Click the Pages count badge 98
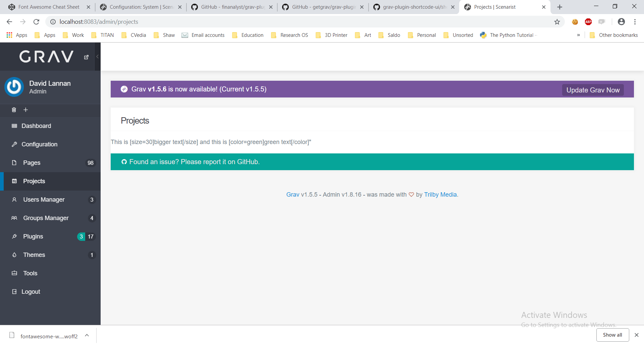This screenshot has width=644, height=345. coord(91,163)
